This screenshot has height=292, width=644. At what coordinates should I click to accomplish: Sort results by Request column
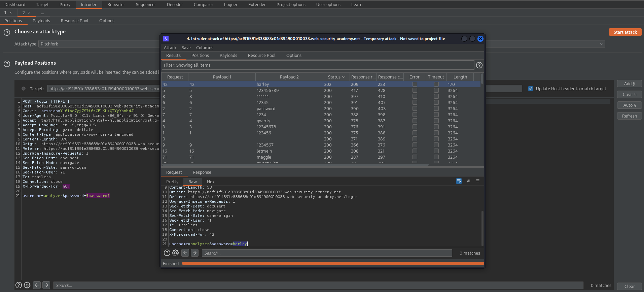tap(175, 77)
